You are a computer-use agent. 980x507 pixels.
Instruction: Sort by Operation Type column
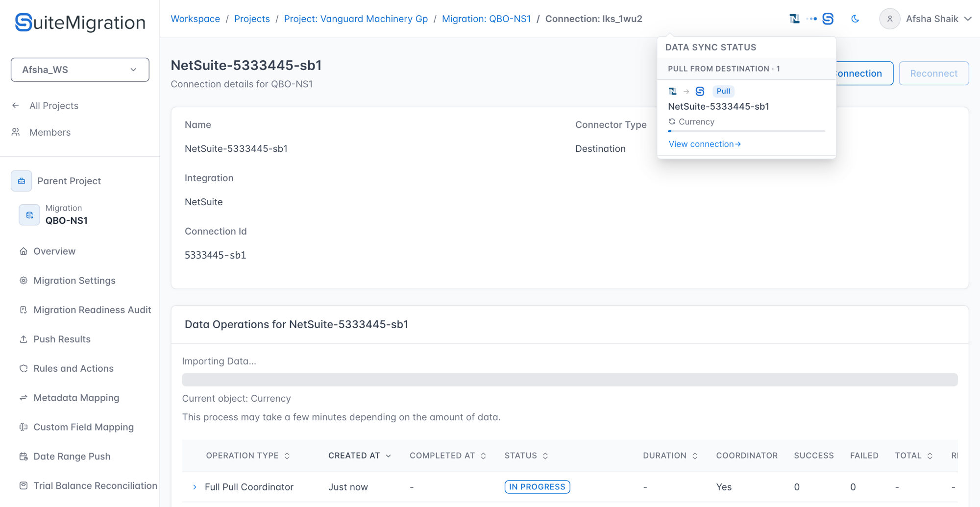coord(248,456)
